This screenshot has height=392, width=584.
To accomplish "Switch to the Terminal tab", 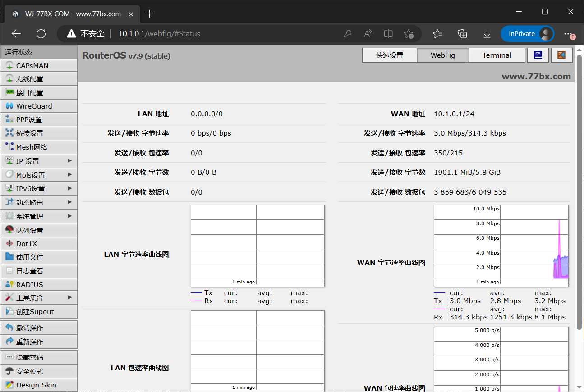I will pos(497,55).
